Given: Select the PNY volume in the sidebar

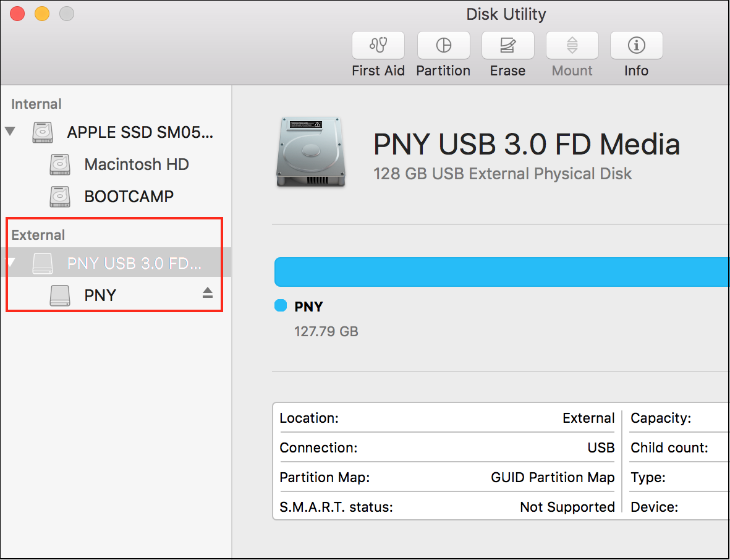Looking at the screenshot, I should tap(100, 295).
